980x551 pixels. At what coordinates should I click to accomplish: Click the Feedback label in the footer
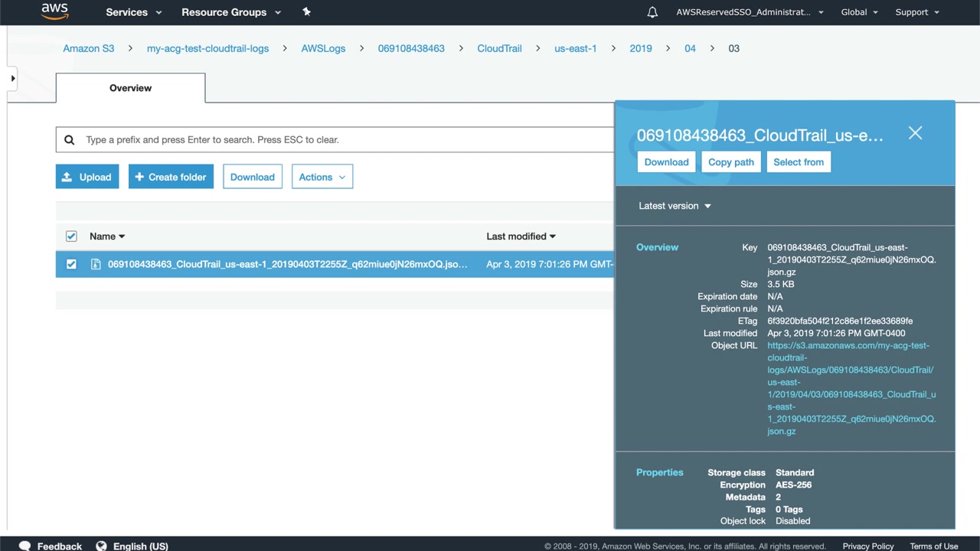[60, 546]
